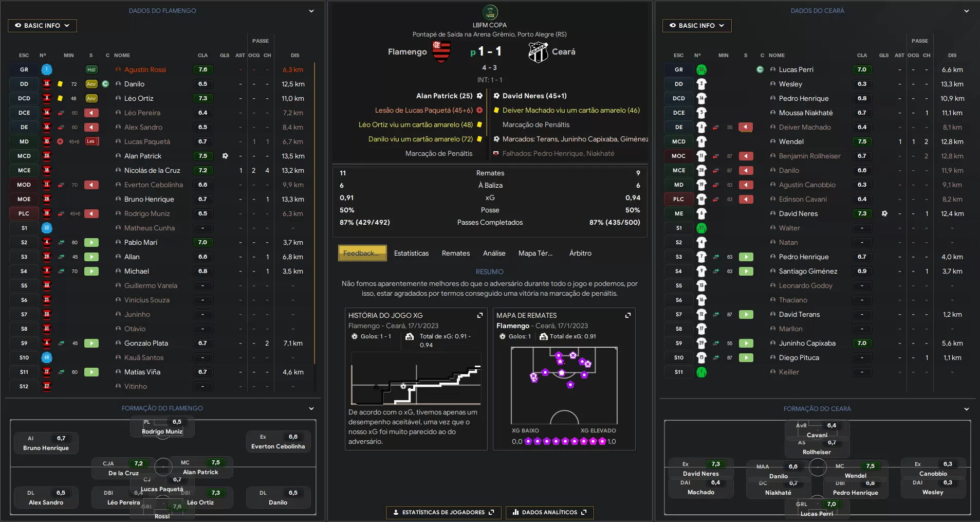
Task: Click the xG scale low-to-high shot legend
Action: pyautogui.click(x=564, y=441)
